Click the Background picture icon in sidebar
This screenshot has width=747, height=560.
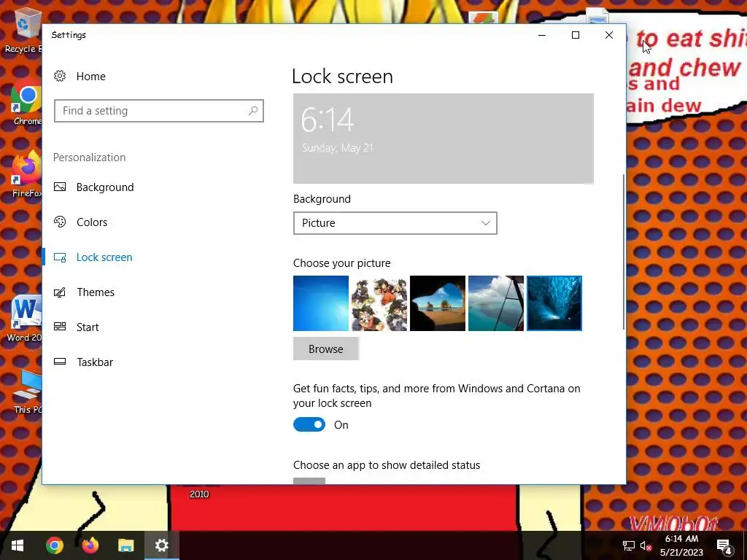tap(60, 187)
